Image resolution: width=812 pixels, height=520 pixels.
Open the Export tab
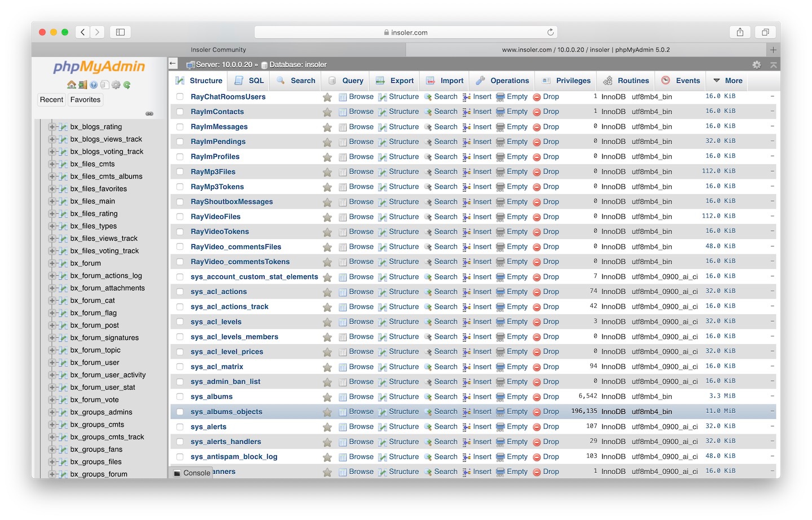pyautogui.click(x=395, y=81)
